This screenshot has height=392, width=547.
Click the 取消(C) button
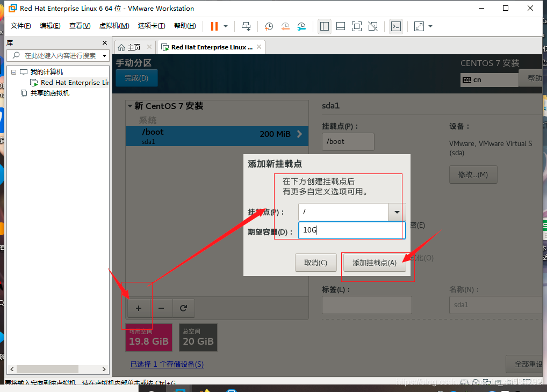[x=316, y=263]
